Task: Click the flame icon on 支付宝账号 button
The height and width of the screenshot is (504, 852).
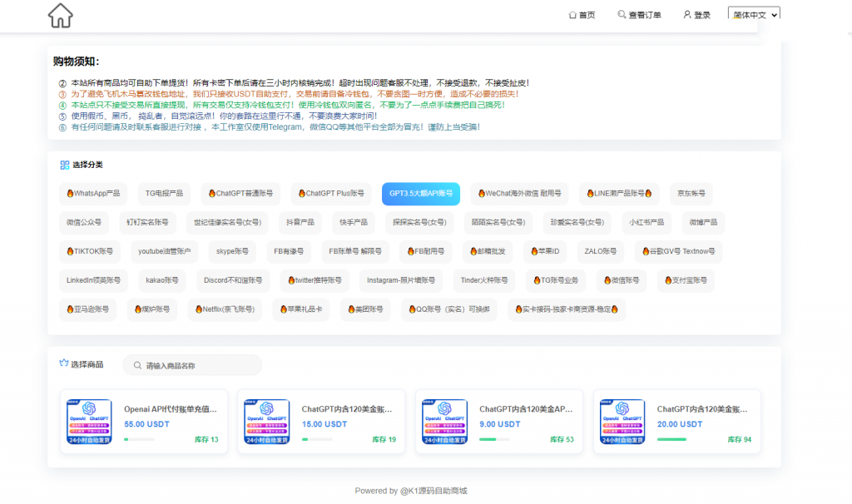Action: point(669,280)
